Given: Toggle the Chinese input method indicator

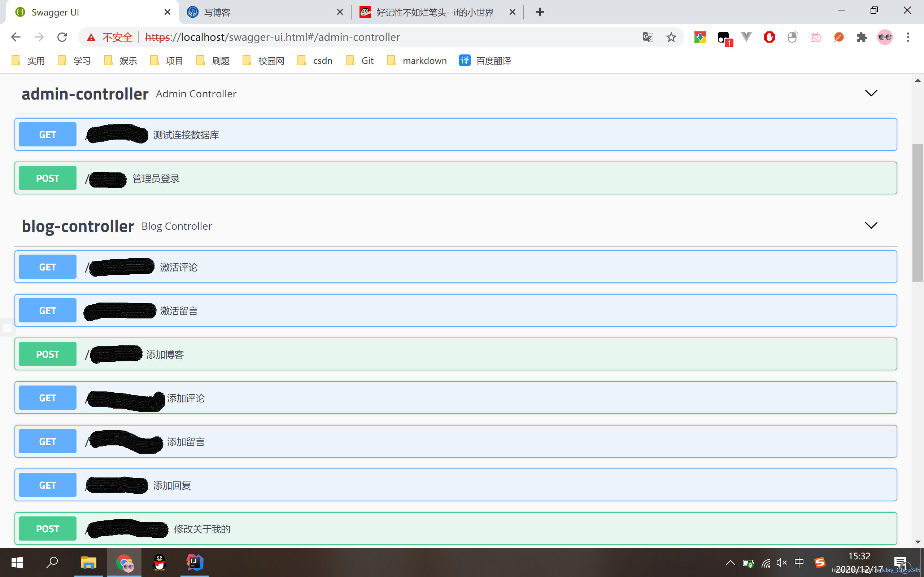Looking at the screenshot, I should [x=799, y=563].
